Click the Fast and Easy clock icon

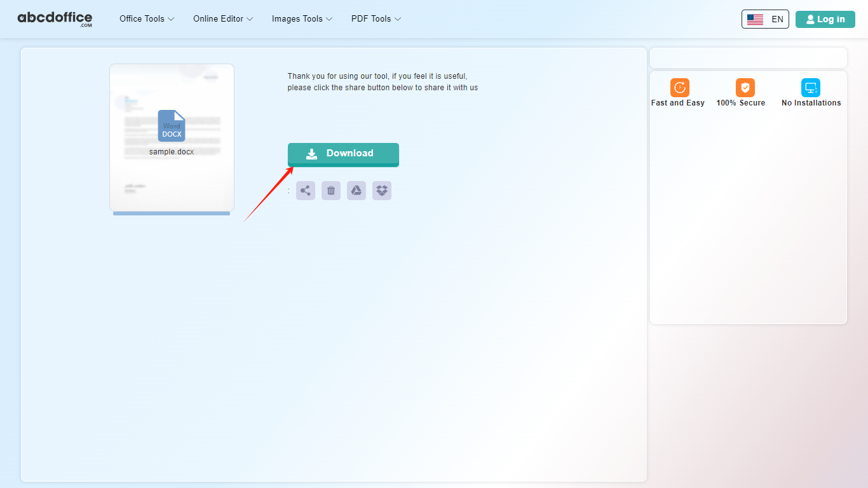(678, 88)
